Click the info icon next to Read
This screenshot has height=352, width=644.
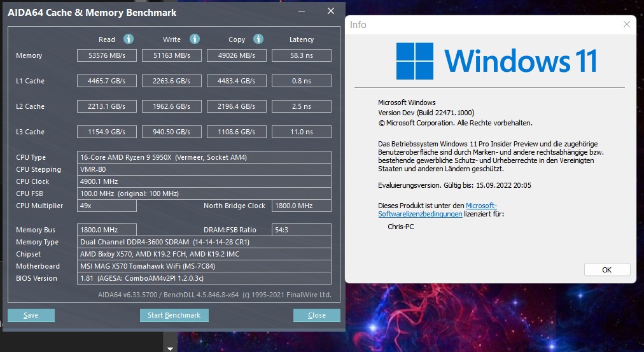click(129, 39)
